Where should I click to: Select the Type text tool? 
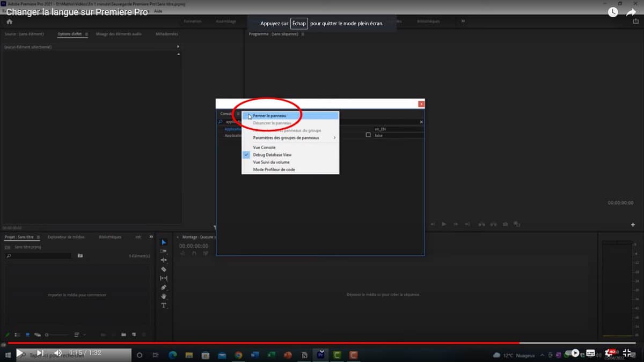click(164, 306)
